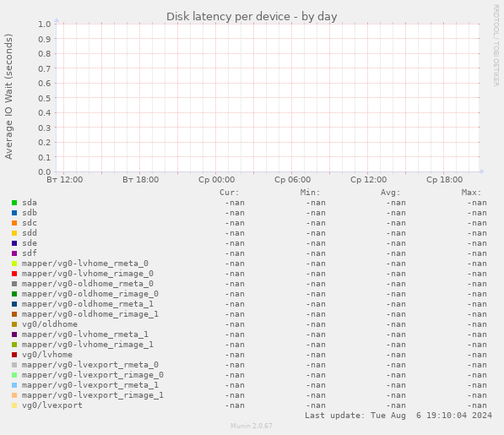Select the sda legend label
Screen dimensions: 504x435
(30, 203)
